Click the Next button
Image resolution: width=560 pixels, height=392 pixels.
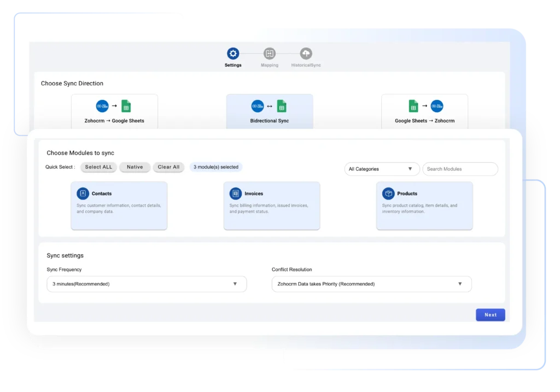[490, 314]
